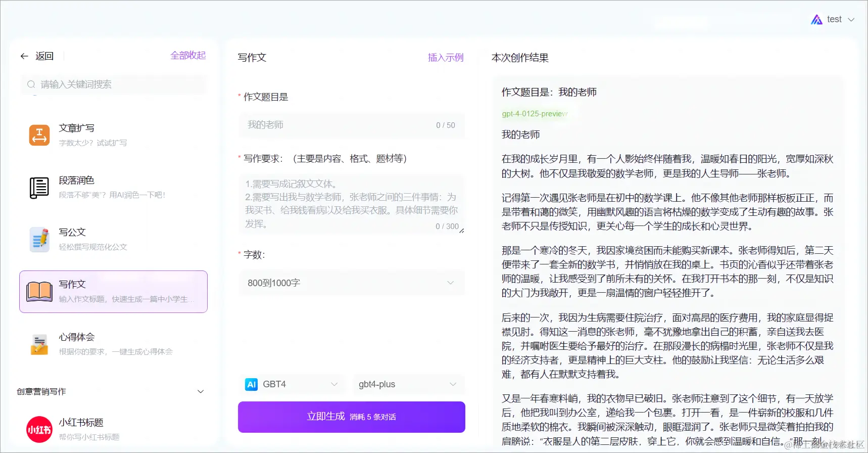
Task: Click the 写作要求 textarea
Action: coord(352,204)
